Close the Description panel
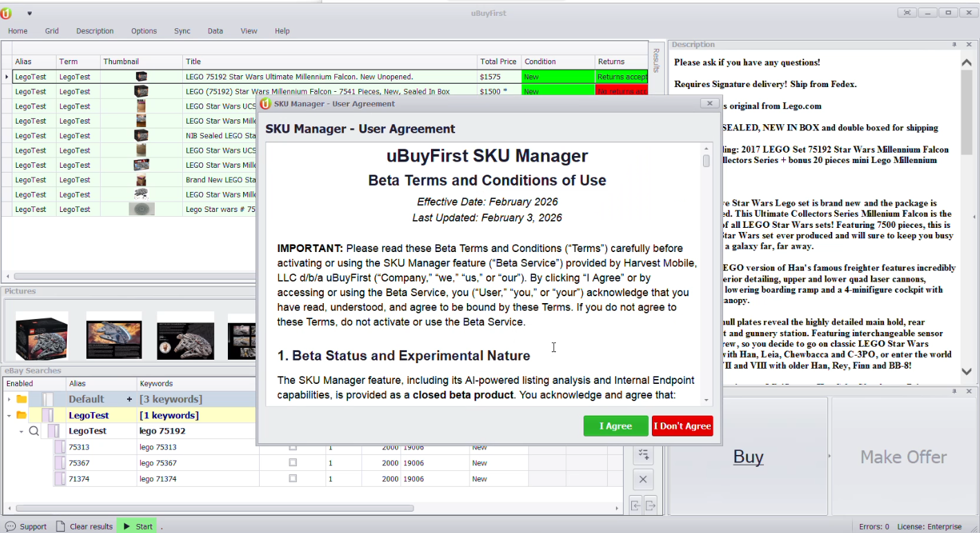The image size is (980, 533). click(968, 44)
